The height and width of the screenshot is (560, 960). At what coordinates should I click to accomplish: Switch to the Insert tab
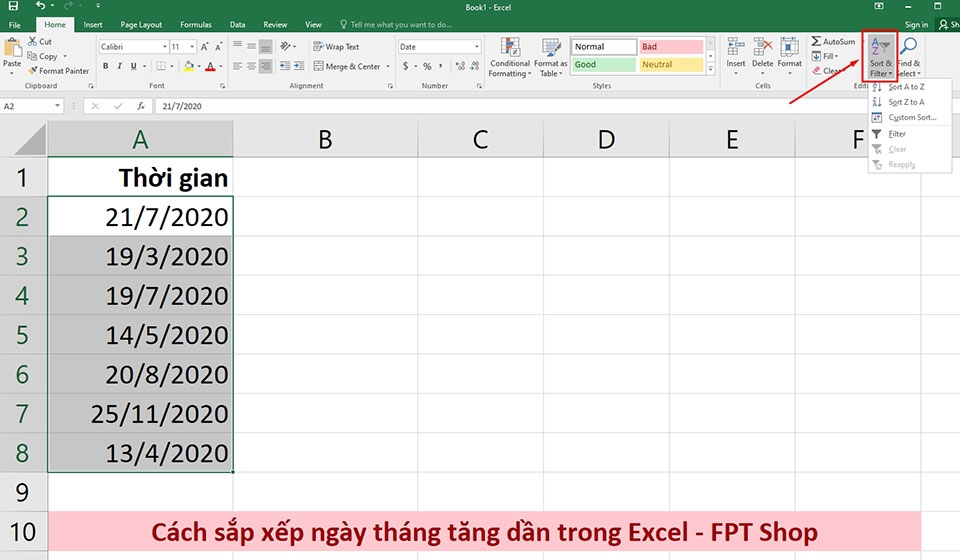click(93, 24)
